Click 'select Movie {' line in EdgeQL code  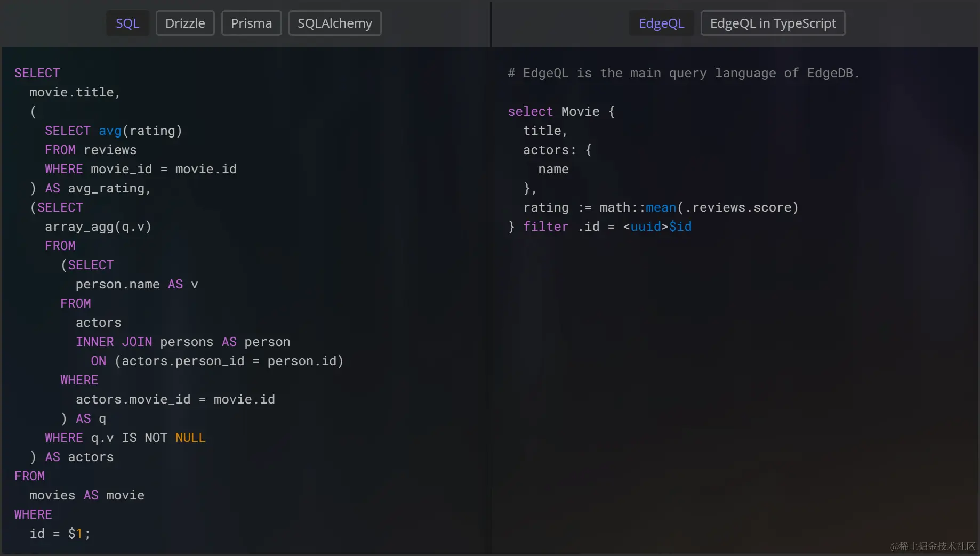pyautogui.click(x=561, y=111)
